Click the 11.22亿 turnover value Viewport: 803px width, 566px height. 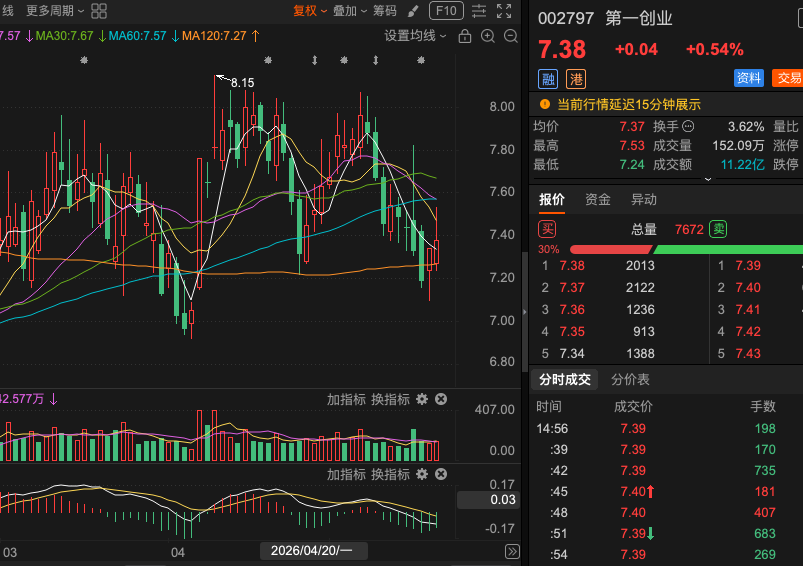coord(743,164)
